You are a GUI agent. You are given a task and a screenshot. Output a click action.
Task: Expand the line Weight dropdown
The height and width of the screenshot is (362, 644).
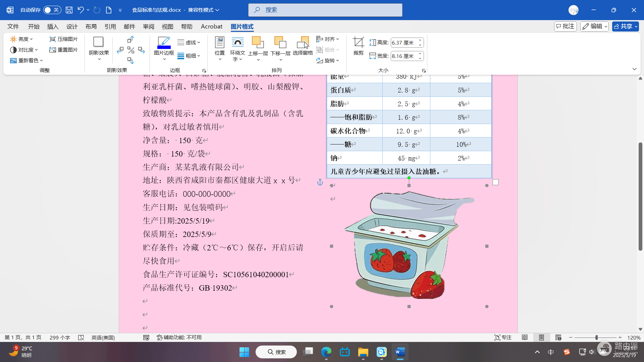coord(189,56)
